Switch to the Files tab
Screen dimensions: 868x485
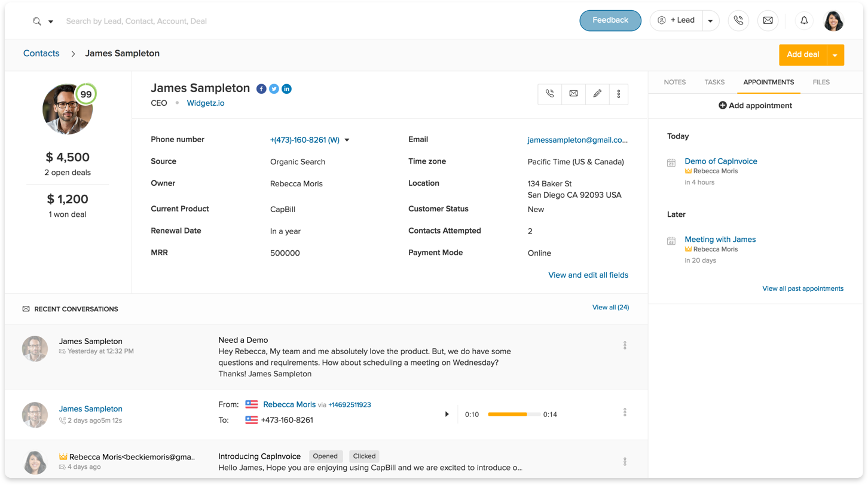click(821, 82)
